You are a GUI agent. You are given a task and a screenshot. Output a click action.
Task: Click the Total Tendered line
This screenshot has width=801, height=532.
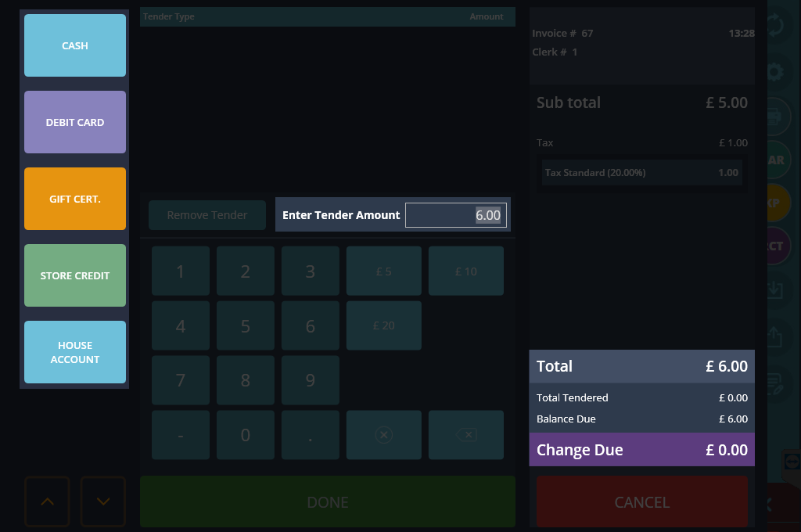click(641, 397)
